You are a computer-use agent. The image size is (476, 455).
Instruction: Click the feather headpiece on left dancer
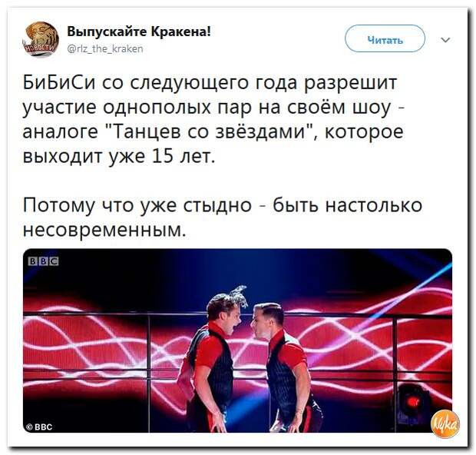coord(239,294)
